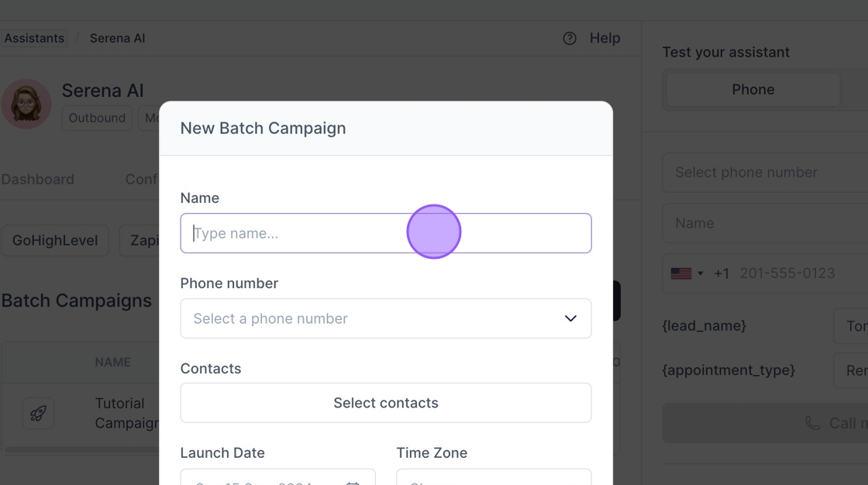Click the Help question mark icon
This screenshot has height=485, width=868.
click(x=570, y=38)
